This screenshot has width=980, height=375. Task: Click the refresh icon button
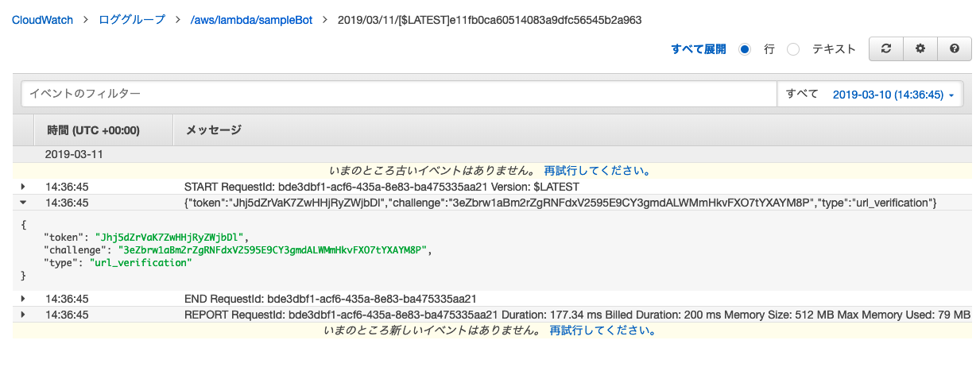(x=886, y=48)
